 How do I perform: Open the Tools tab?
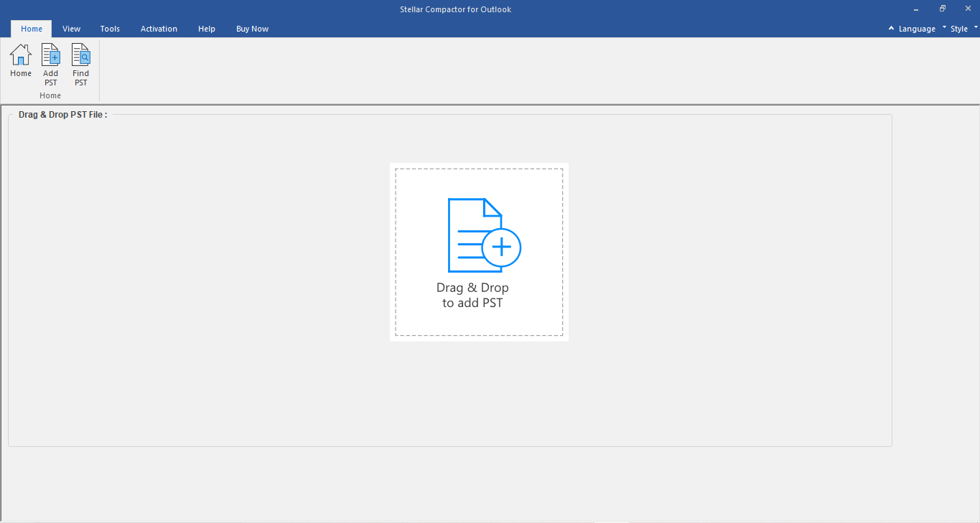[x=110, y=29]
